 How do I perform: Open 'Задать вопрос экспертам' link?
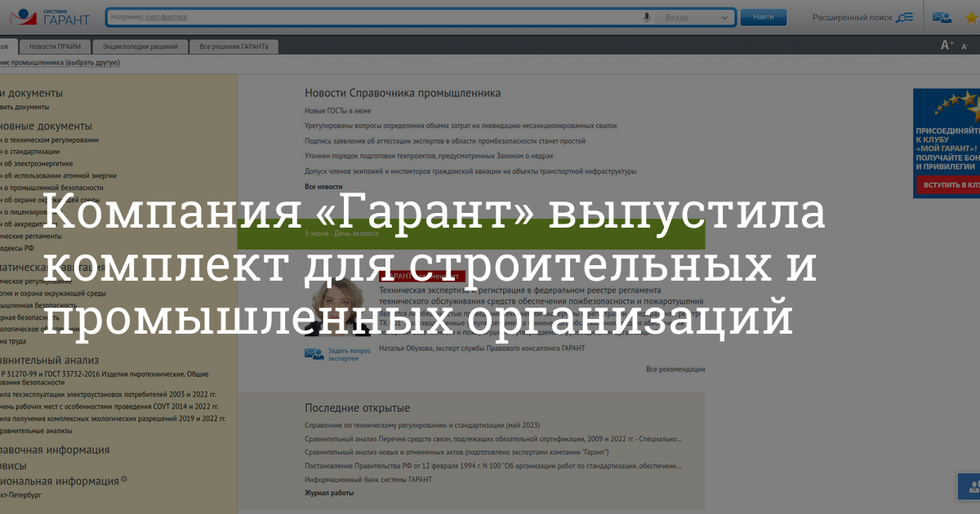350,354
